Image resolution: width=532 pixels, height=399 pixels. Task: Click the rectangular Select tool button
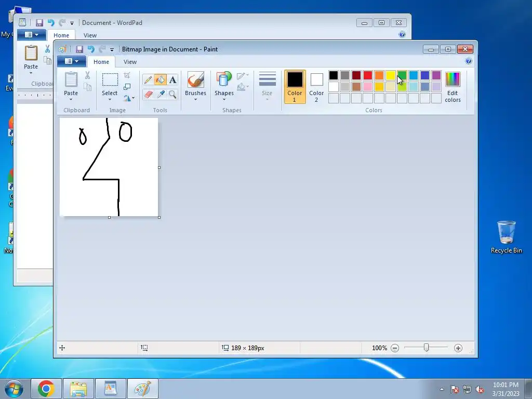point(110,79)
